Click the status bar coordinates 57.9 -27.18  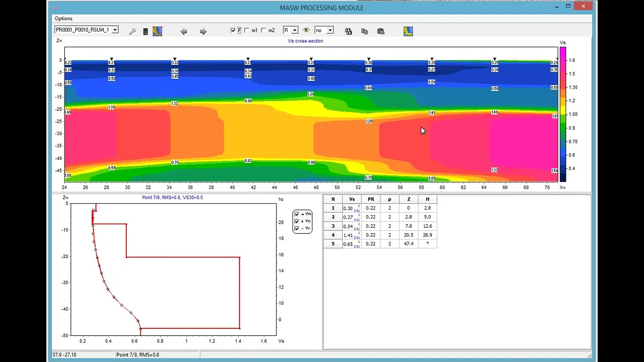64,355
